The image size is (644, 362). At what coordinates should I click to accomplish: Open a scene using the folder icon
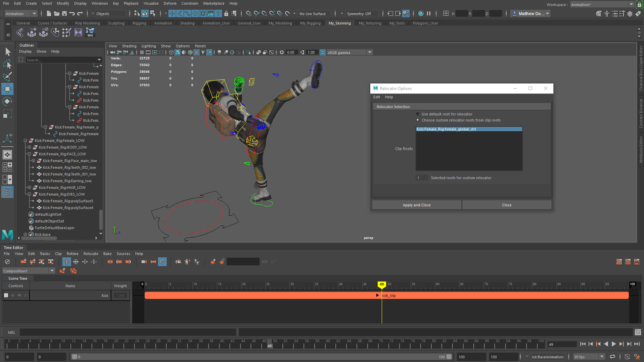point(56,14)
